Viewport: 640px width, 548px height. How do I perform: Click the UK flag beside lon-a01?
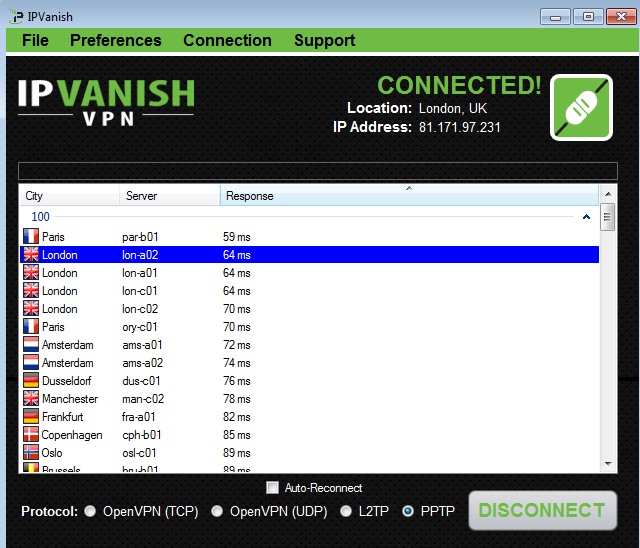31,273
